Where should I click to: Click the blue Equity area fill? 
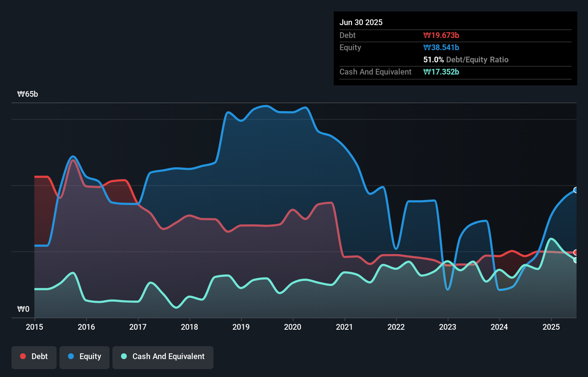click(269, 161)
